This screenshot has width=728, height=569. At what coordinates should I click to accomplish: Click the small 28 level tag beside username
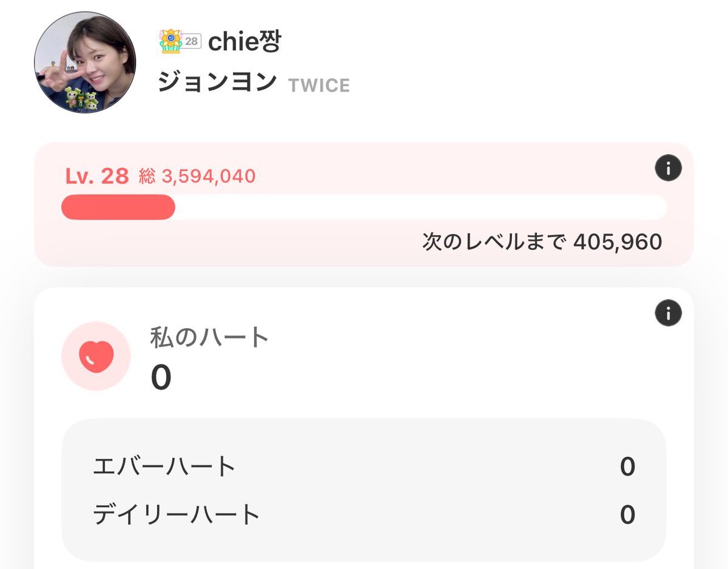coord(192,41)
